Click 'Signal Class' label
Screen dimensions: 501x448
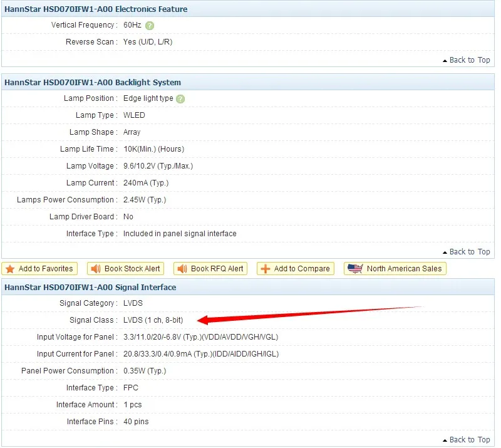(93, 320)
